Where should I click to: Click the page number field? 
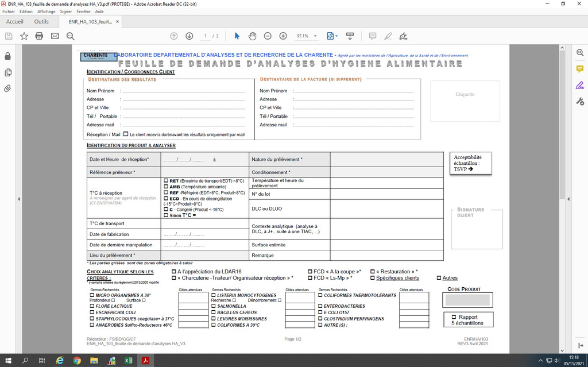[205, 36]
